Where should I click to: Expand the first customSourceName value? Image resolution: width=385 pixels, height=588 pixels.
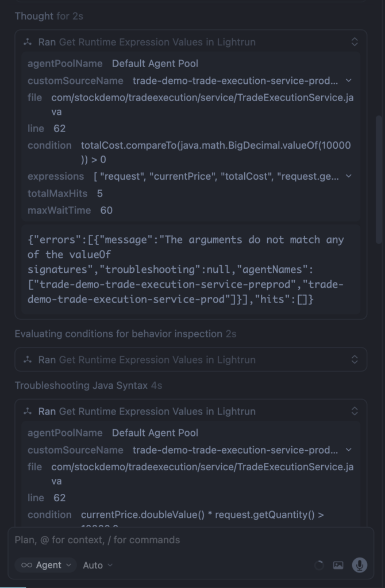coord(349,81)
